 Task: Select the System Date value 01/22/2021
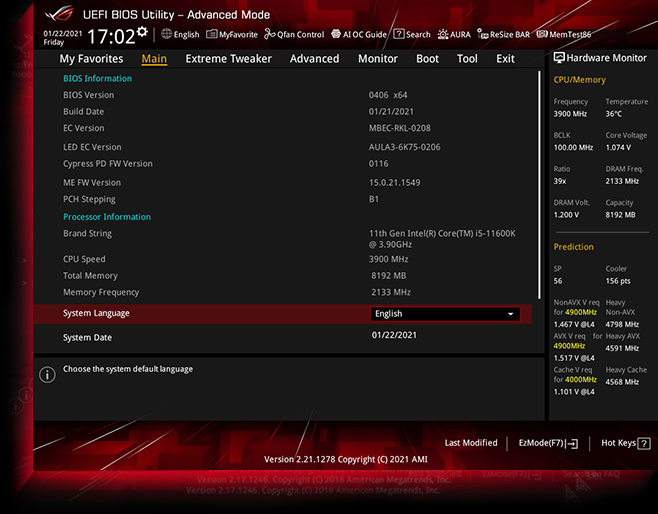pyautogui.click(x=394, y=335)
